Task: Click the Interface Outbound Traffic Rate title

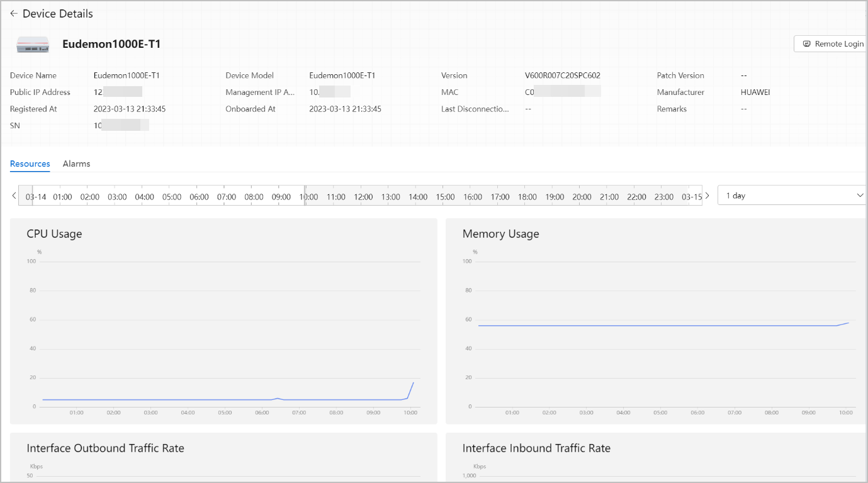Action: 105,448
